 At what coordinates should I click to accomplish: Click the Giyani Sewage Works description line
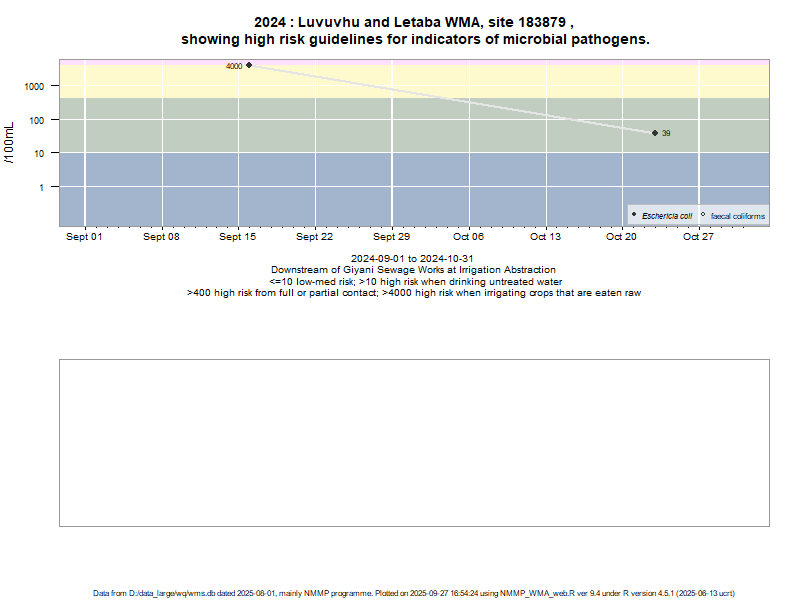(x=413, y=270)
